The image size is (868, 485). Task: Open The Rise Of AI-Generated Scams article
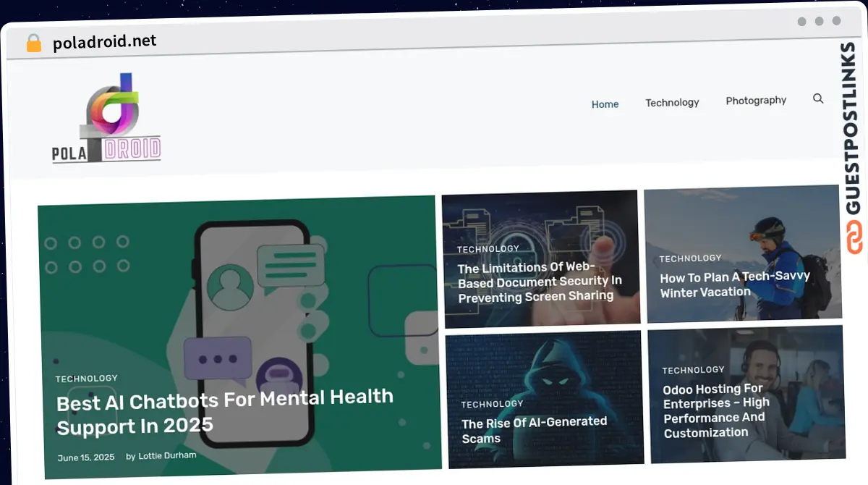tap(535, 430)
